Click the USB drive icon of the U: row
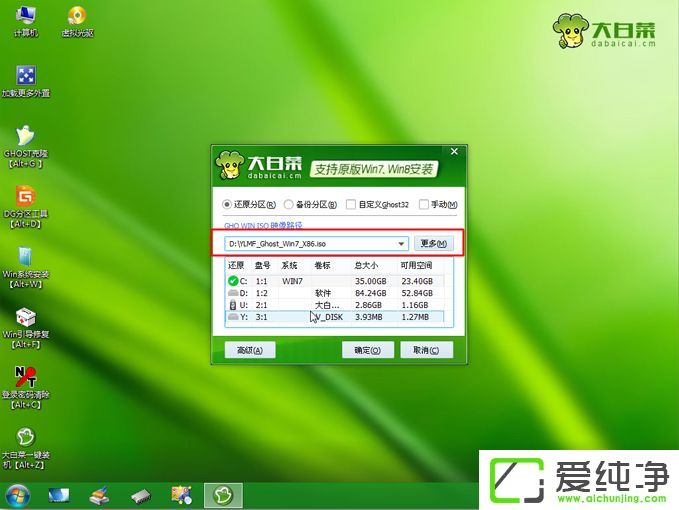The height and width of the screenshot is (510, 679). (233, 305)
